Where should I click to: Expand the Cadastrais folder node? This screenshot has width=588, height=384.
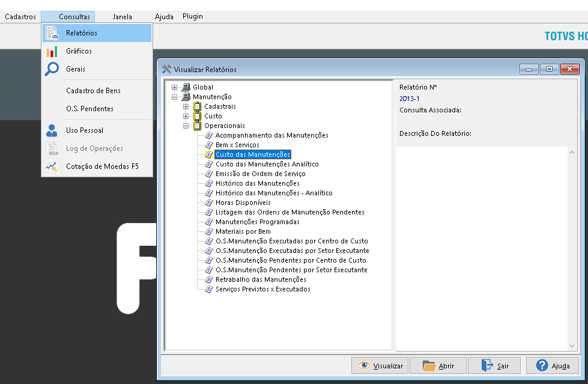click(186, 106)
